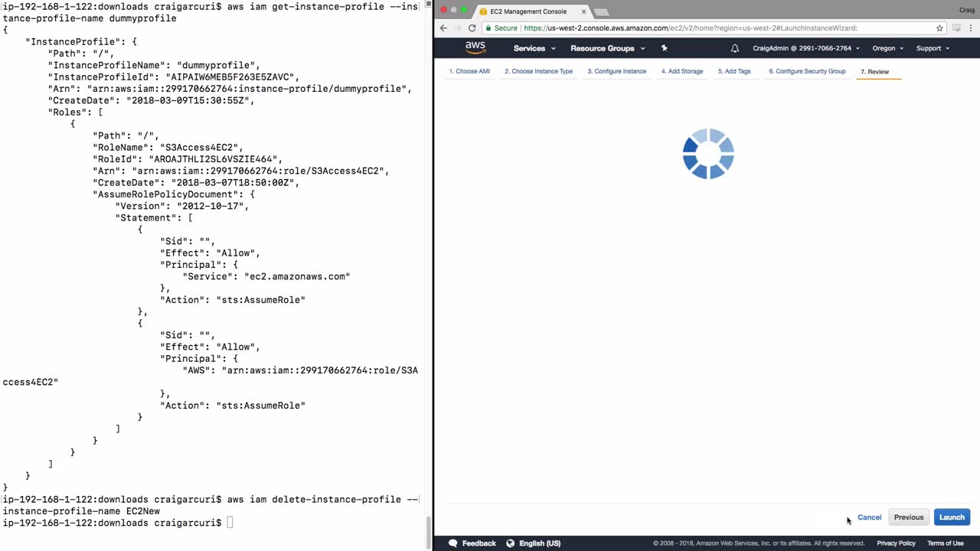
Task: Click the blue Launch button
Action: (x=952, y=517)
